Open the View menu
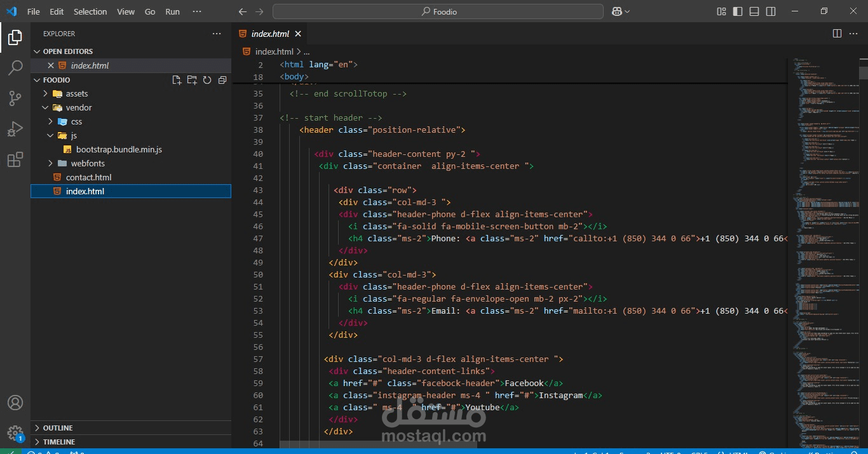Screen dimensions: 868x454 [126, 11]
